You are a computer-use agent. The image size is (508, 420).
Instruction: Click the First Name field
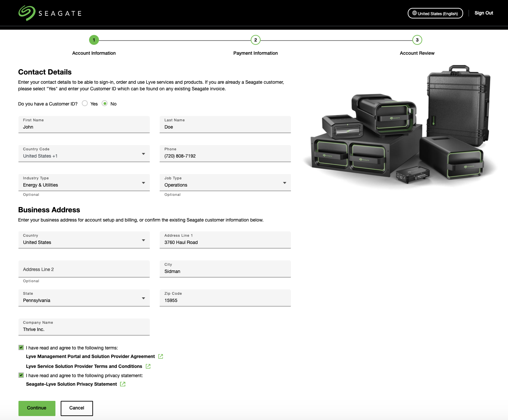[84, 125]
